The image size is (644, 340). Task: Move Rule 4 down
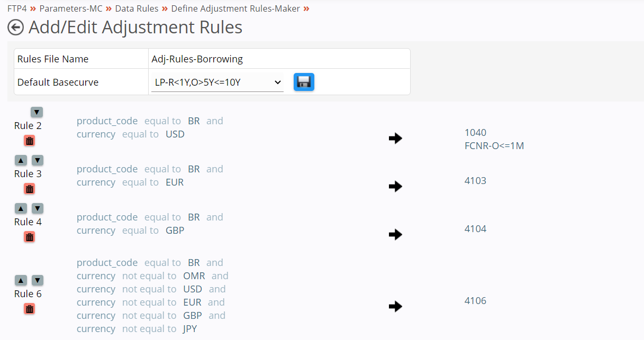click(x=38, y=208)
